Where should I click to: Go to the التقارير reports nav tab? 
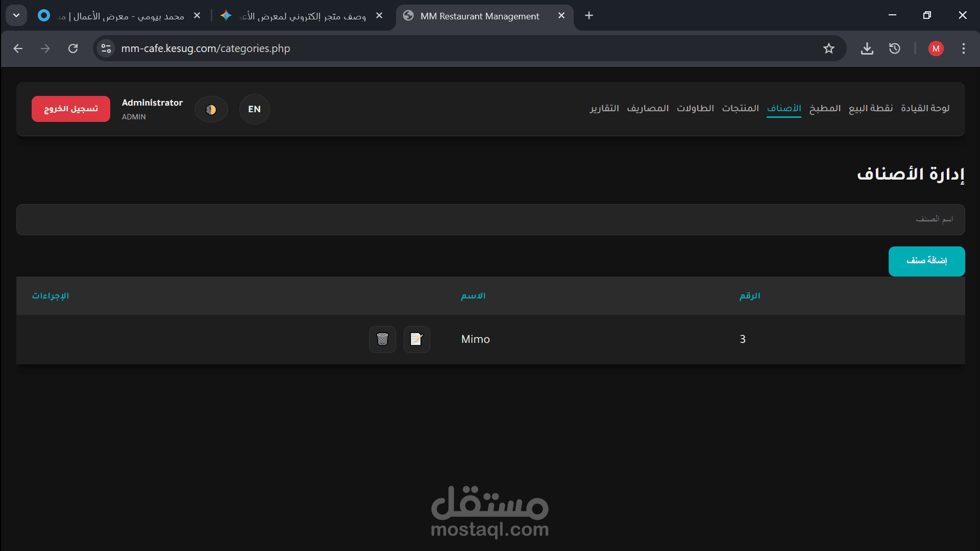604,108
